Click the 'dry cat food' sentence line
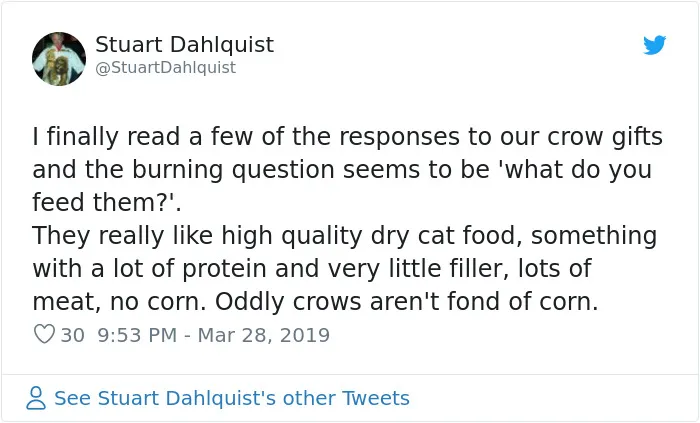This screenshot has height=423, width=700. 345,236
